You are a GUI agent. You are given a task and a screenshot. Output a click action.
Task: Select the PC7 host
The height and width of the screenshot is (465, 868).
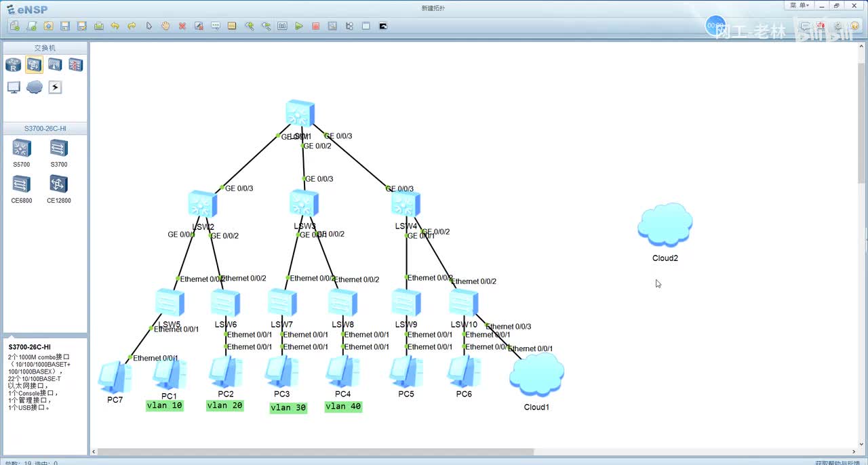115,378
